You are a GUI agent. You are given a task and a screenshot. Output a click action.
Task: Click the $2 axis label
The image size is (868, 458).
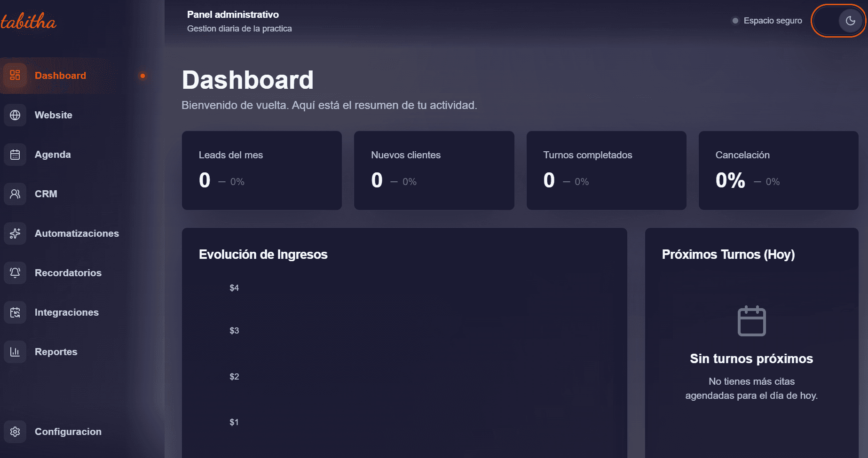(x=234, y=377)
